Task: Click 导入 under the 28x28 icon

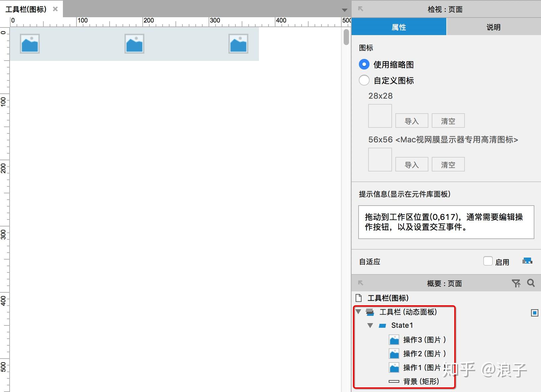Action: 412,121
